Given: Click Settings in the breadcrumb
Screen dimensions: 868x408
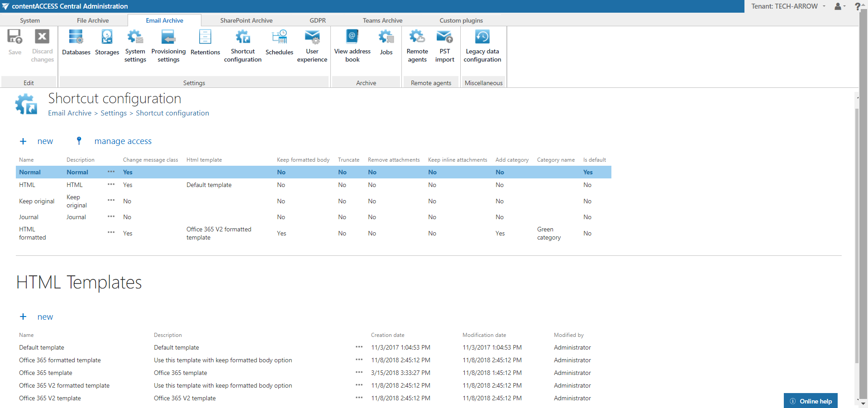Looking at the screenshot, I should [x=114, y=113].
